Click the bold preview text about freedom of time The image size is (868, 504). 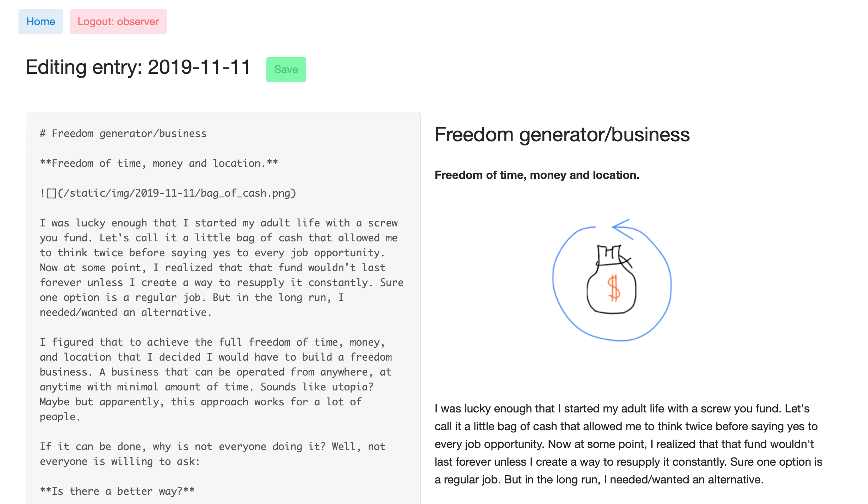537,175
